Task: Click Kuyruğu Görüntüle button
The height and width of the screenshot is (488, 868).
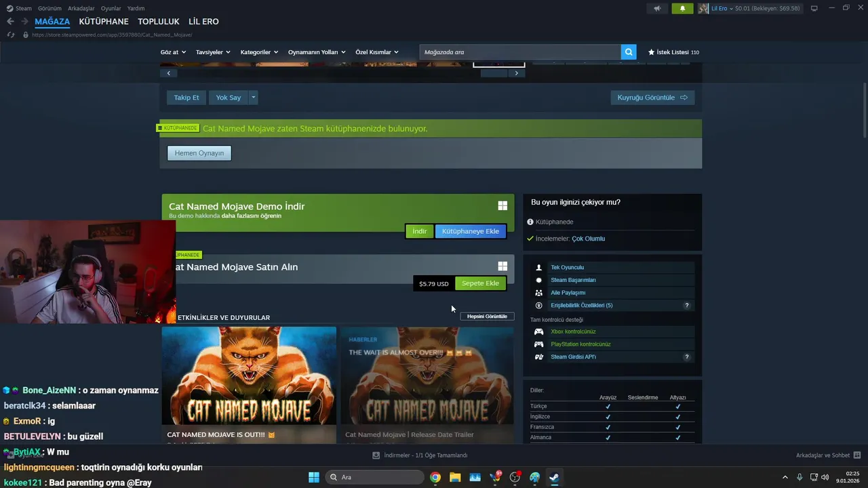Action: 652,98
